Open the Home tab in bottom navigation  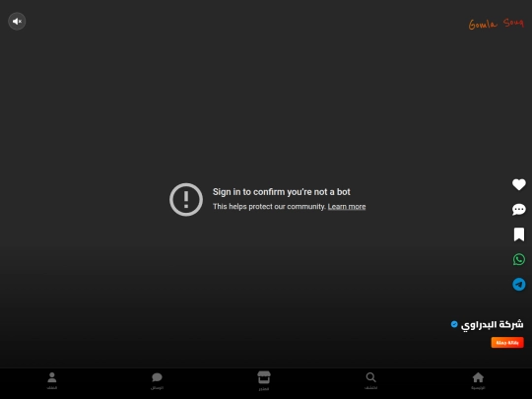click(x=478, y=380)
